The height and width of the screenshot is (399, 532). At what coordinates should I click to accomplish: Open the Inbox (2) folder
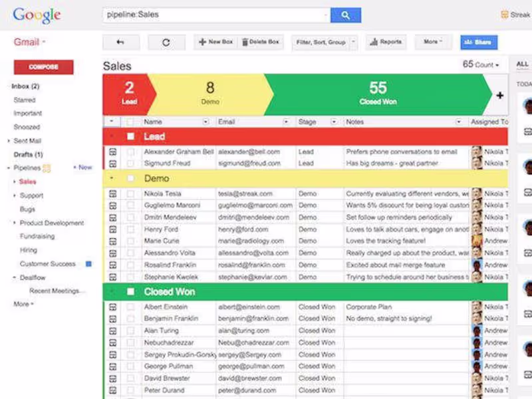[x=25, y=86]
